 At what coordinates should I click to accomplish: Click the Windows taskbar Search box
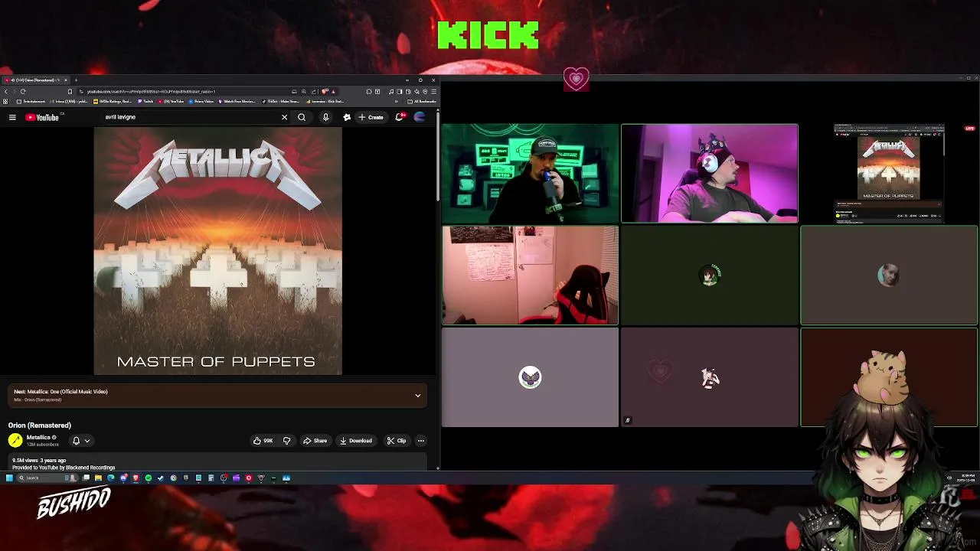point(47,478)
